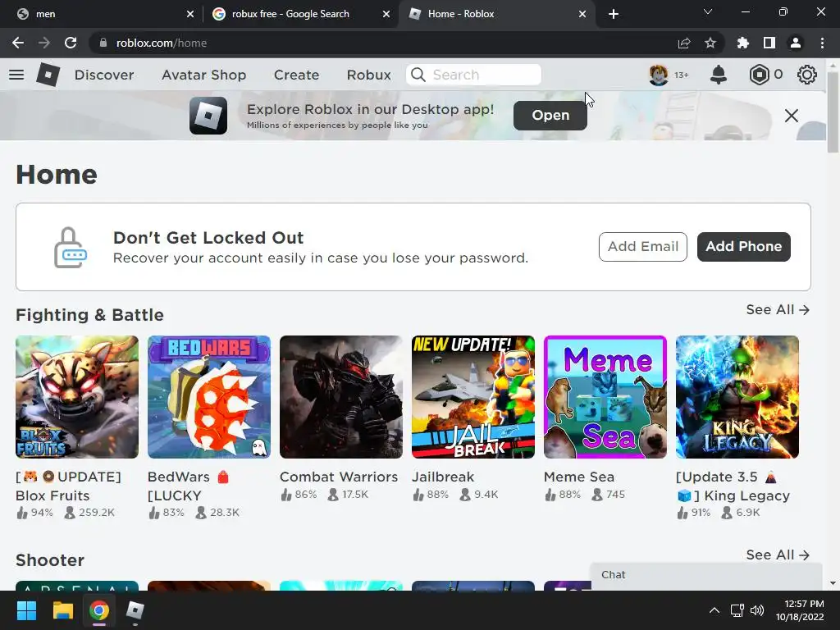This screenshot has width=840, height=630.
Task: Open Chrome profile icon
Action: pos(796,43)
